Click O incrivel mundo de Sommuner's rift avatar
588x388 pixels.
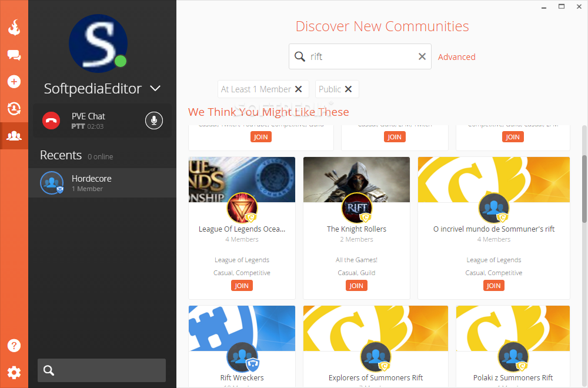[494, 208]
